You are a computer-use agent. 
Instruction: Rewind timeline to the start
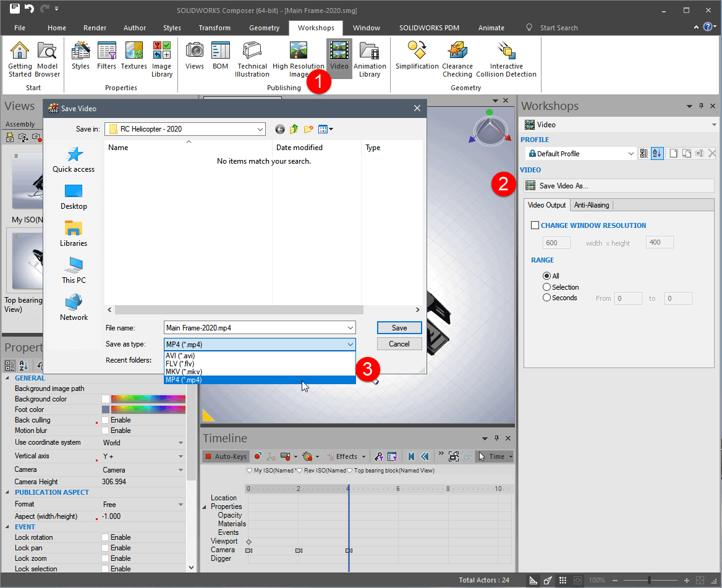(x=411, y=456)
